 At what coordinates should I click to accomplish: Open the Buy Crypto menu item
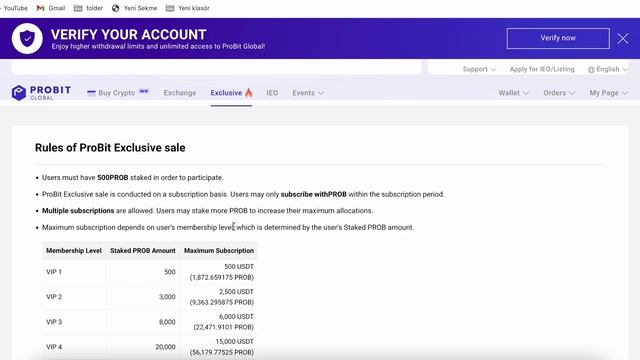point(118,93)
